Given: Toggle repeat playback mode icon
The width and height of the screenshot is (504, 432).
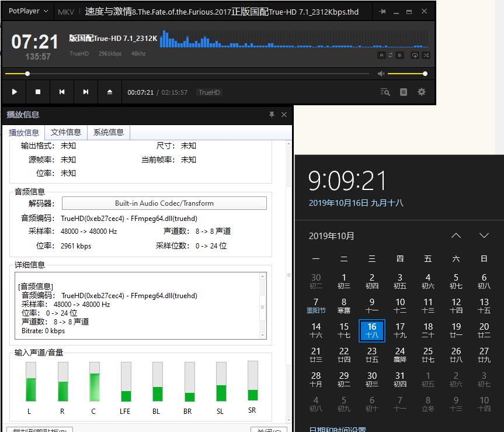Looking at the screenshot, I should [415, 56].
